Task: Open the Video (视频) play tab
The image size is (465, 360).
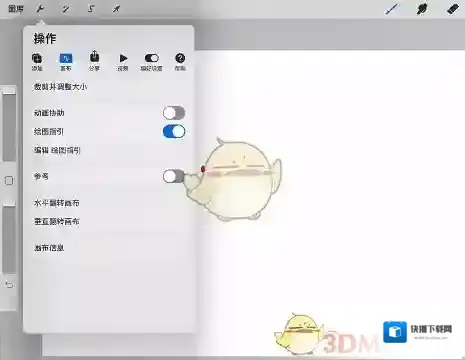Action: tap(123, 62)
